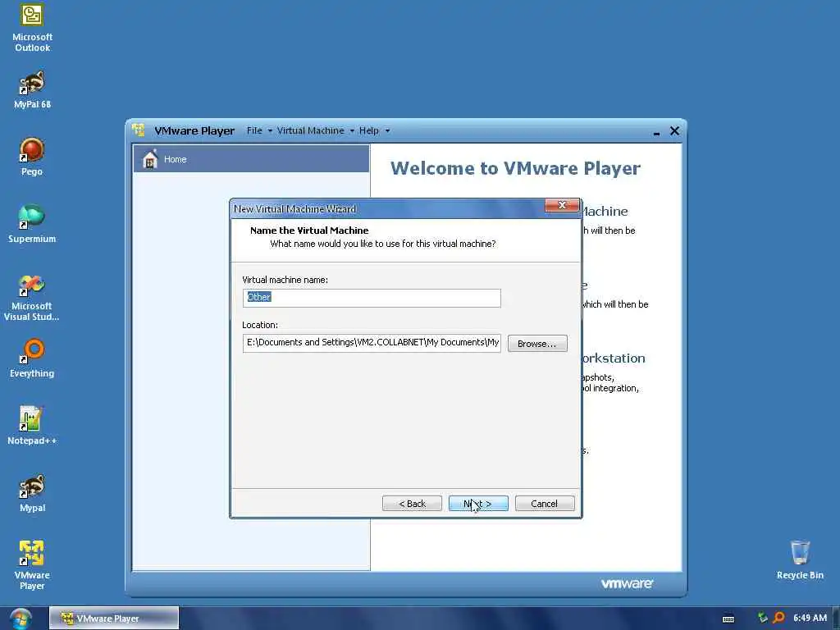
Task: Minimize the VMware Player window
Action: [x=656, y=131]
